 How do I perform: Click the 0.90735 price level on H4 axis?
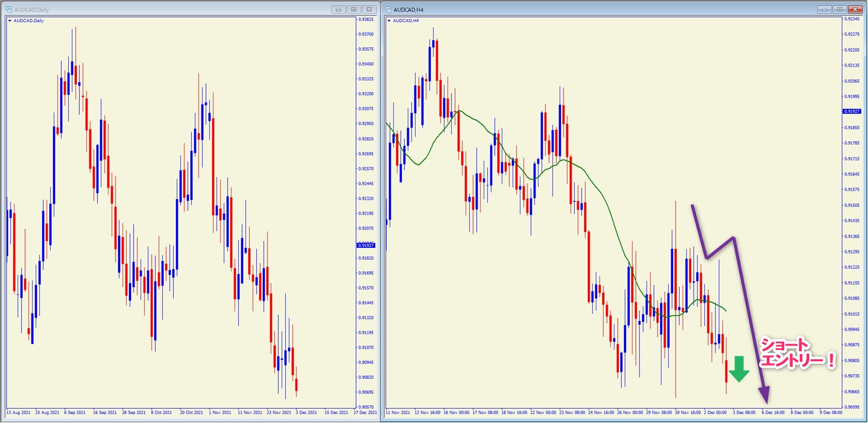coord(852,376)
